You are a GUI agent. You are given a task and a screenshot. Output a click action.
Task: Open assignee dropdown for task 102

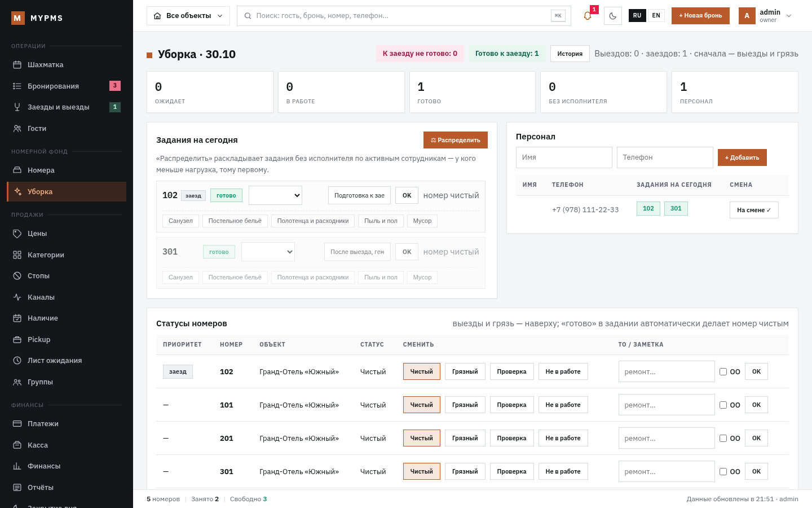tap(275, 195)
